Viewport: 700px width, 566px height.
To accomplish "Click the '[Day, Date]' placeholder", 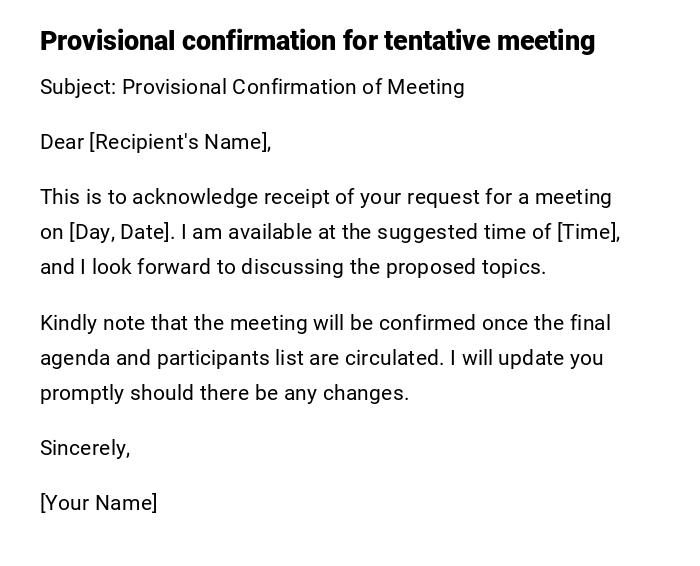I will [121, 232].
